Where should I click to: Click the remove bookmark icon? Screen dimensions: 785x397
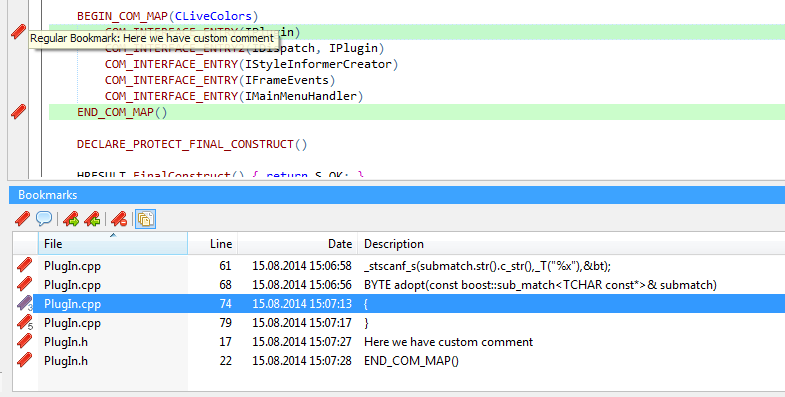click(119, 219)
